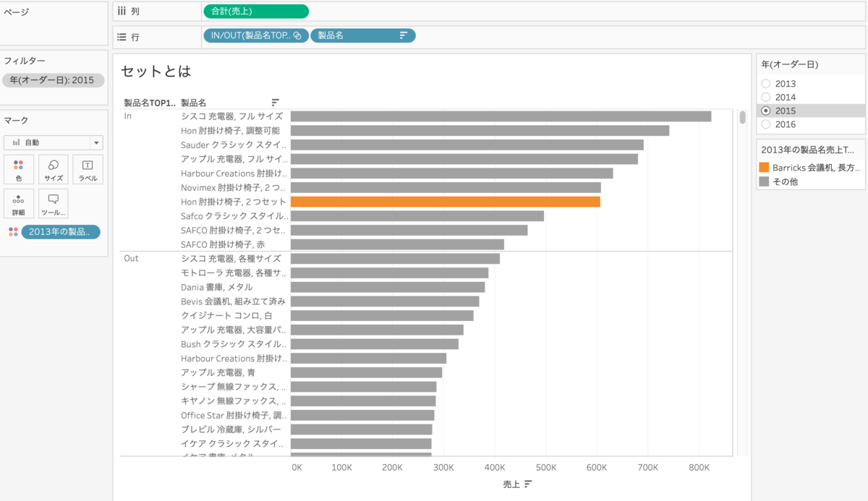Select row label クイジナート コンロ, 白
The image size is (868, 501).
pyautogui.click(x=226, y=315)
